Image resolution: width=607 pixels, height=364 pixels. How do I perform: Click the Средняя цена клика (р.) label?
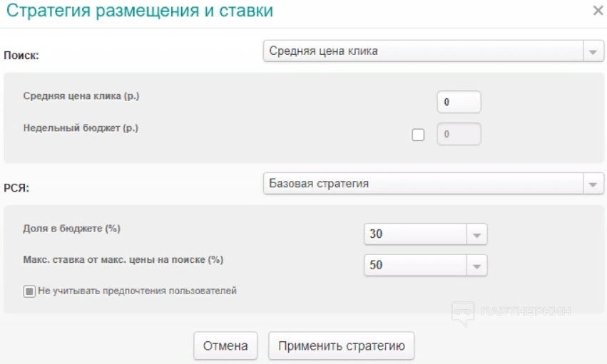[81, 96]
